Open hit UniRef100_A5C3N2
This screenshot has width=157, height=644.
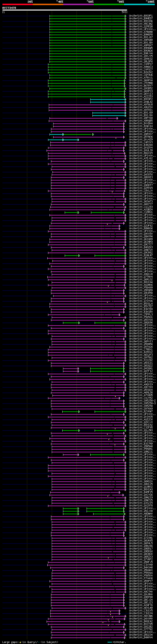coord(141,24)
